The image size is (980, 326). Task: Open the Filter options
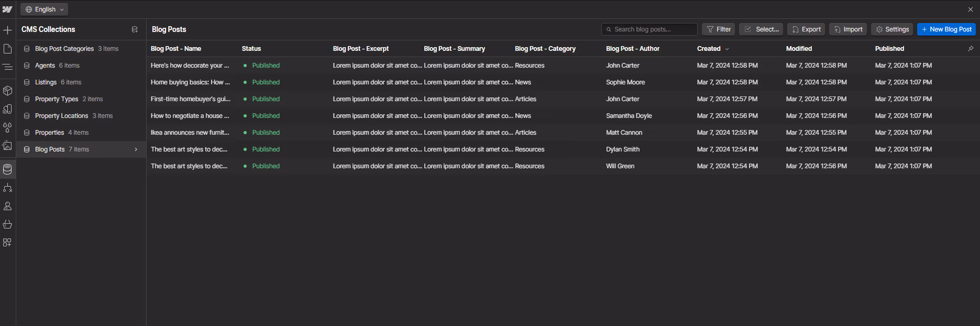coord(718,29)
